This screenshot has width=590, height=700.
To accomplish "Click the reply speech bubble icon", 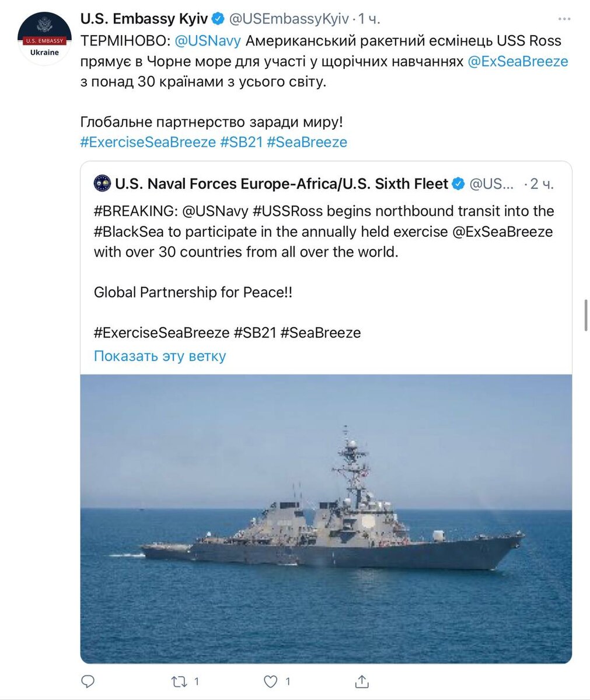I will (x=88, y=681).
